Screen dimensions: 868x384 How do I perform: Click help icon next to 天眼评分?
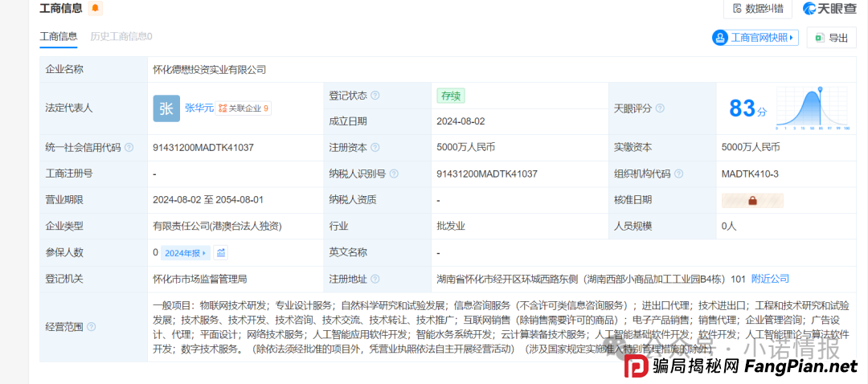point(660,108)
